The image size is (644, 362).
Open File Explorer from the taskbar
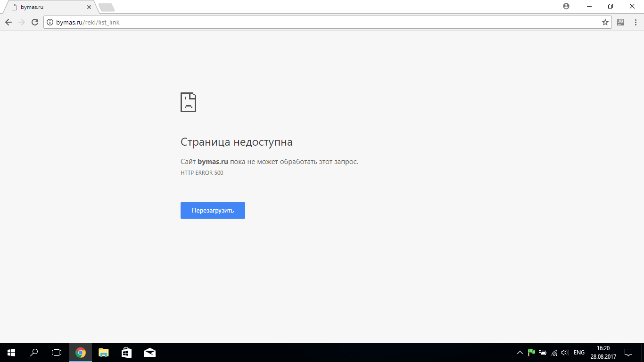(x=103, y=353)
